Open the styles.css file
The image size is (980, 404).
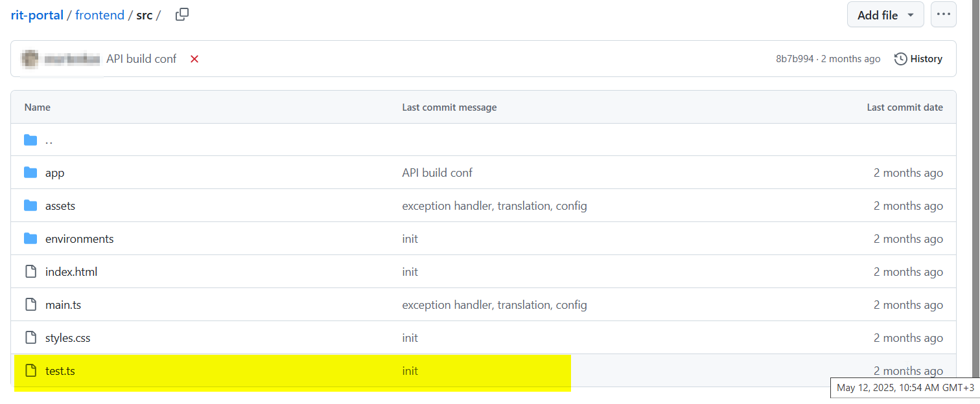[x=63, y=338]
